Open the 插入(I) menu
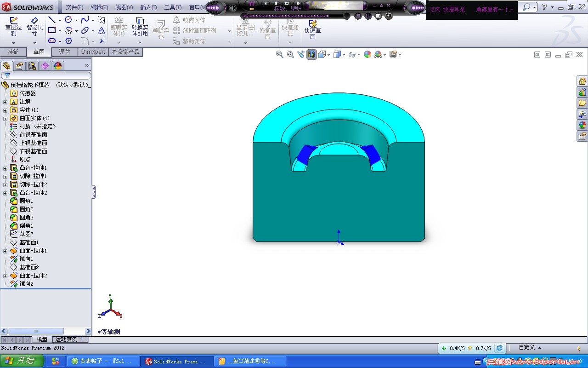The image size is (588, 368). pyautogui.click(x=148, y=7)
